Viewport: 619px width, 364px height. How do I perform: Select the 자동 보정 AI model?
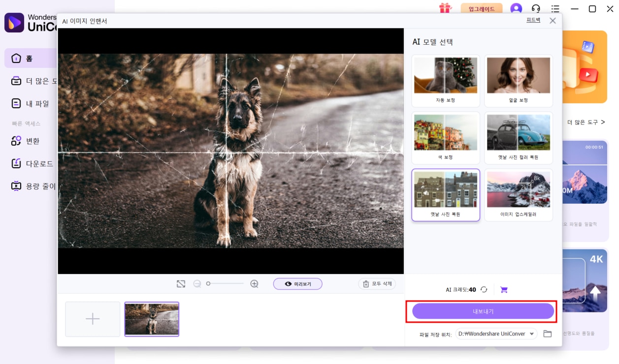tap(445, 81)
